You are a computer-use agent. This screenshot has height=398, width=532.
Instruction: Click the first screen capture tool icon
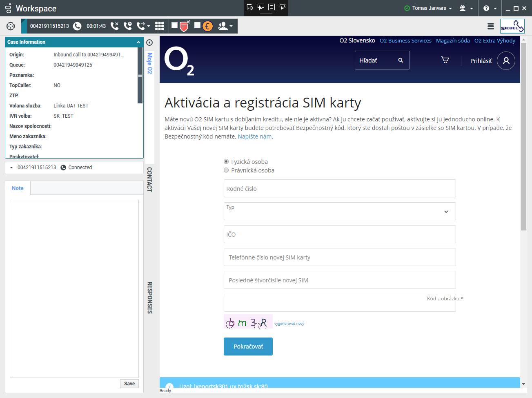click(250, 7)
